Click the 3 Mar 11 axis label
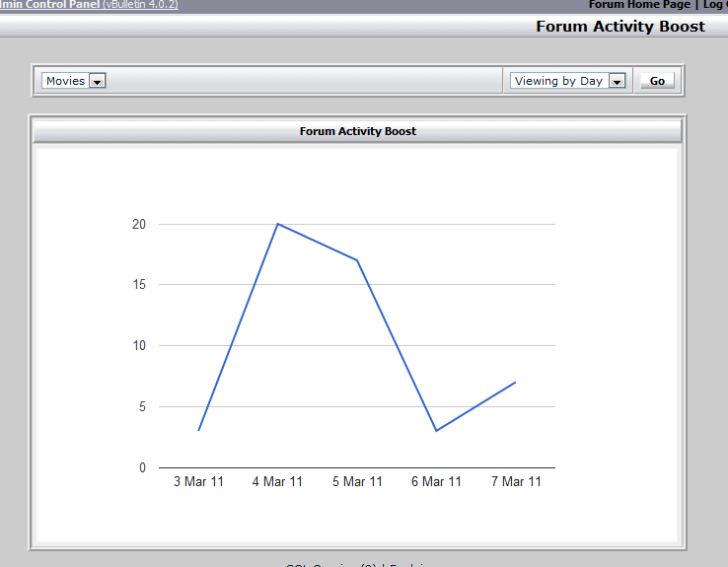 (198, 481)
